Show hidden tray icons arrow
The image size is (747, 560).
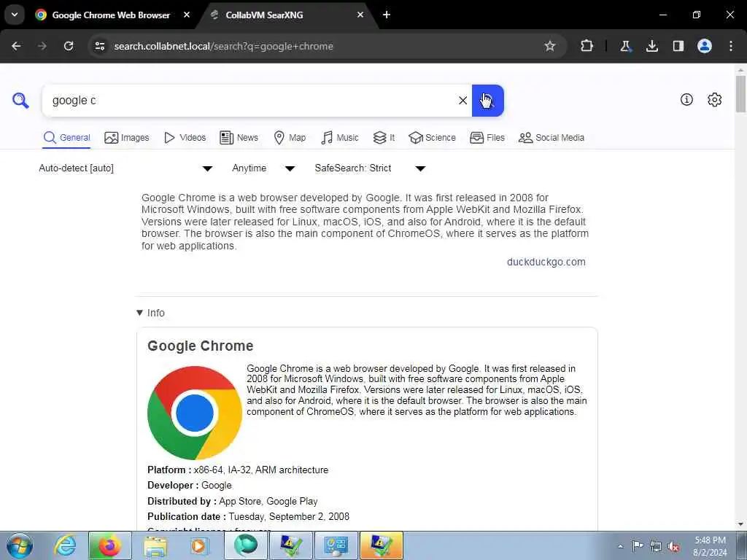620,546
